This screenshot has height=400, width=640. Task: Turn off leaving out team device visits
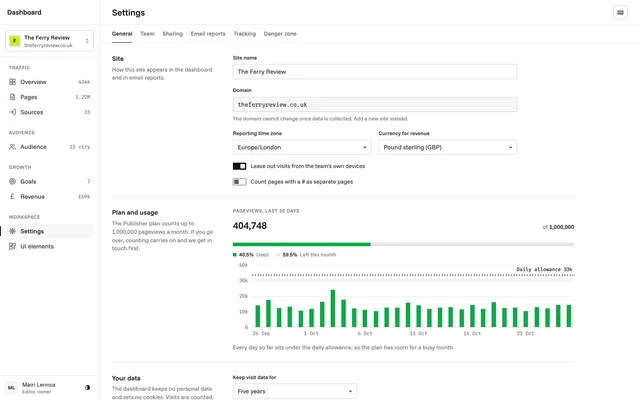point(240,166)
